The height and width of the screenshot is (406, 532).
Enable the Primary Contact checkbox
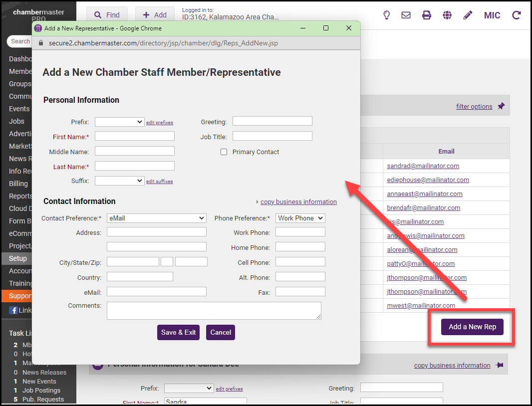224,152
